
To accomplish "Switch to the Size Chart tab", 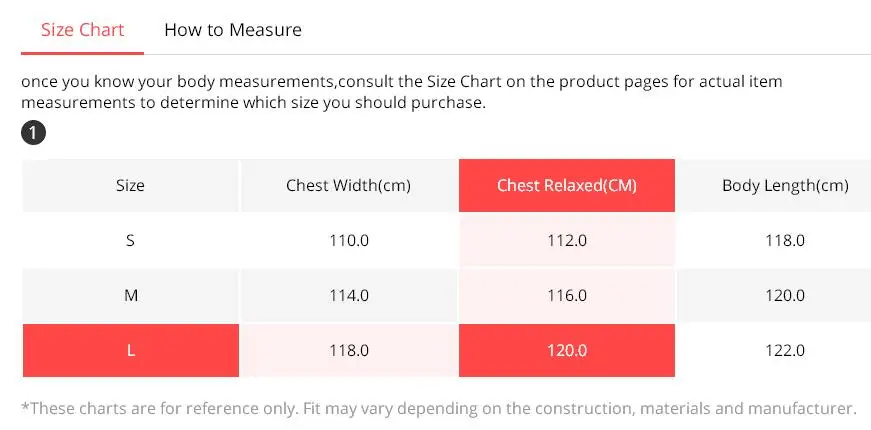I will click(83, 30).
